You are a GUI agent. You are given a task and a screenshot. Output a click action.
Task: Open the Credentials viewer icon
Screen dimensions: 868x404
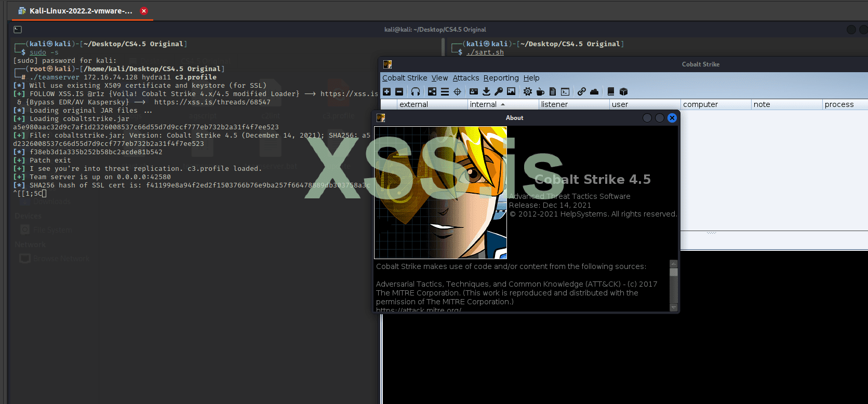474,92
